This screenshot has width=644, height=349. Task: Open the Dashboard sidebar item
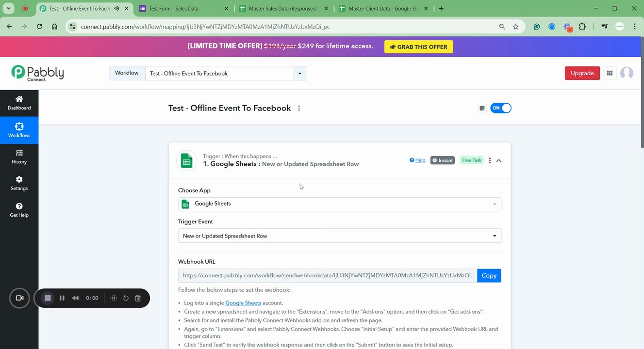coord(19,103)
